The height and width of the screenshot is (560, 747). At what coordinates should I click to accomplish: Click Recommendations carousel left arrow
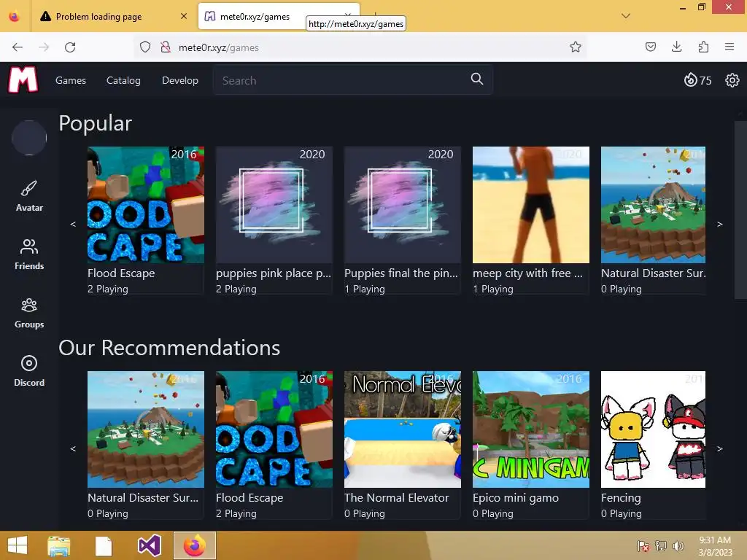(73, 448)
